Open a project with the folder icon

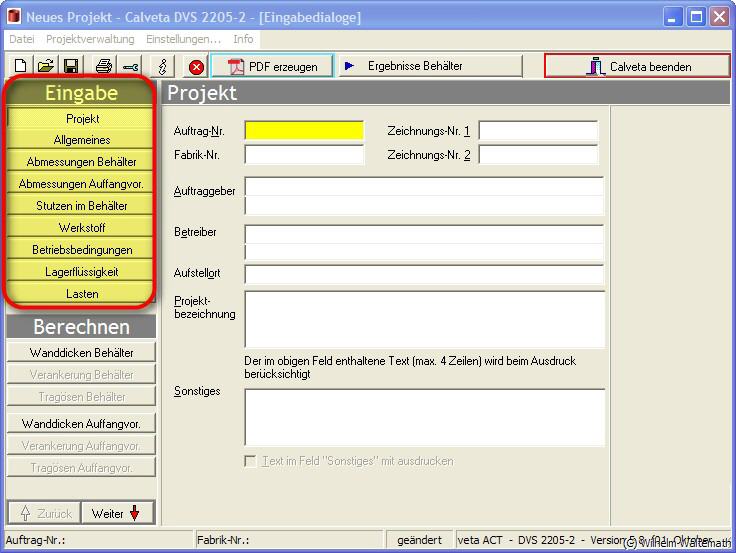(x=45, y=67)
